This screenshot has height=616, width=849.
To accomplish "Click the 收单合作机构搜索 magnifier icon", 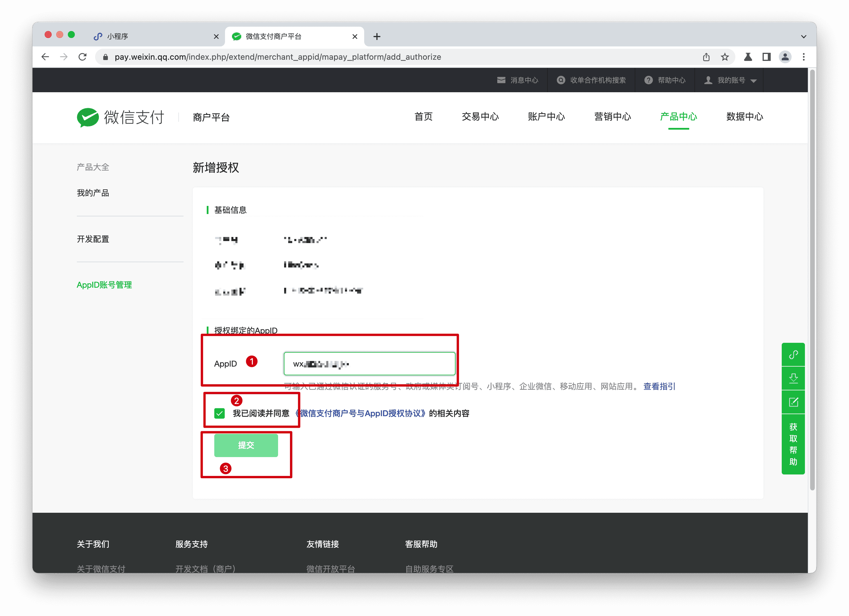I will 561,80.
